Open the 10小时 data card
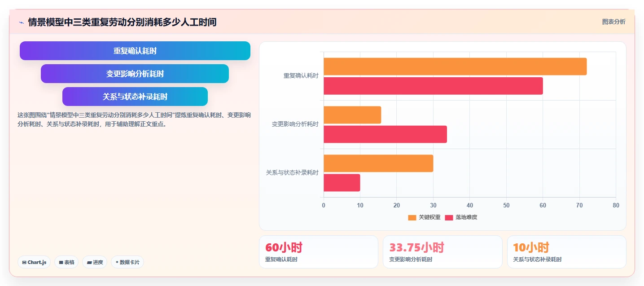This screenshot has height=286, width=644. click(567, 252)
